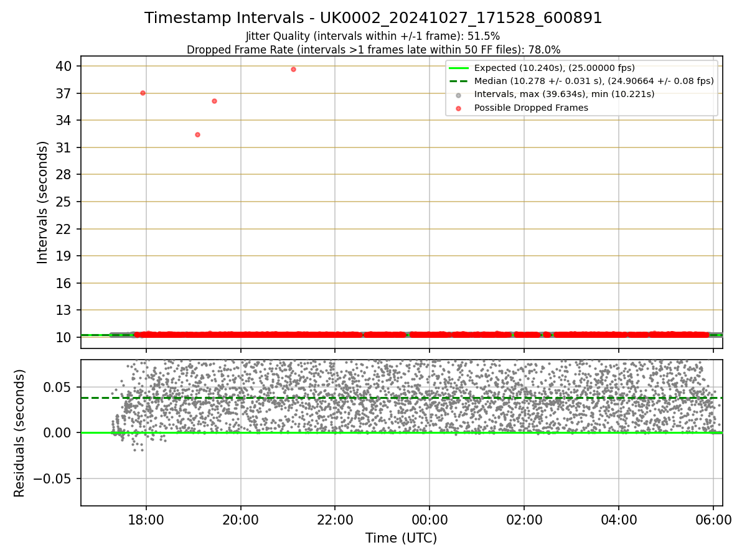The image size is (747, 560).
Task: Click the '−0.05' tick on the residuals axis
Action: coord(54,478)
